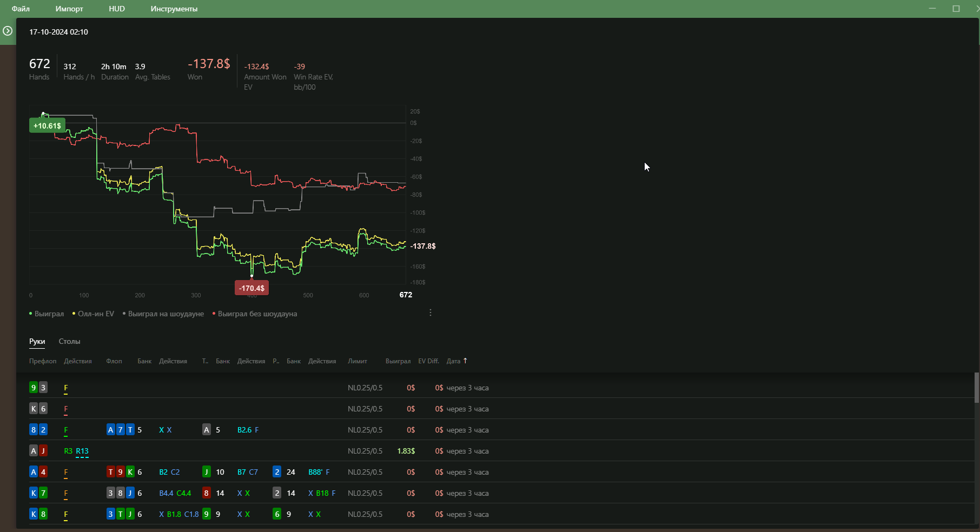Viewport: 980px width, 532px height.
Task: Sort by EV Diff. column header
Action: point(428,361)
